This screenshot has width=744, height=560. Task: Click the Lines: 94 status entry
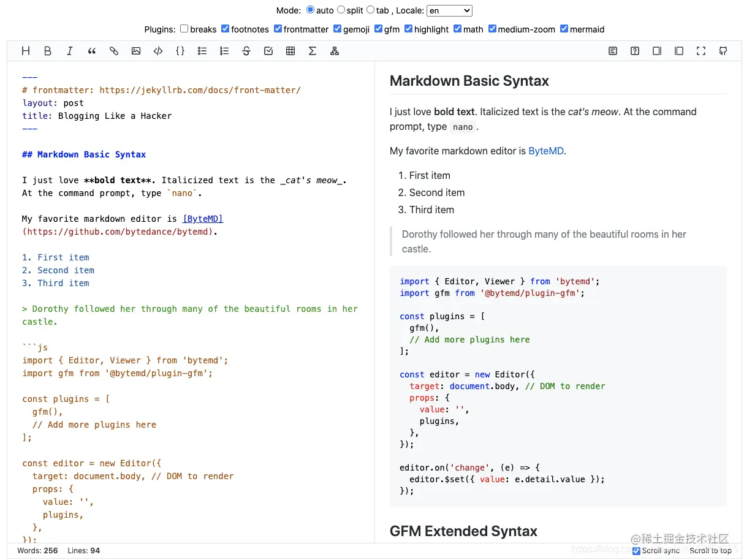point(84,550)
